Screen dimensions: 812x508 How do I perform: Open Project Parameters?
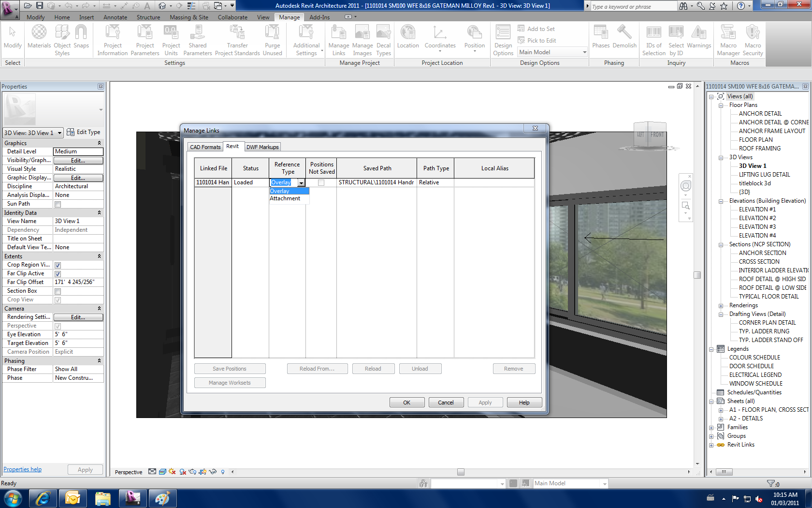pos(145,40)
